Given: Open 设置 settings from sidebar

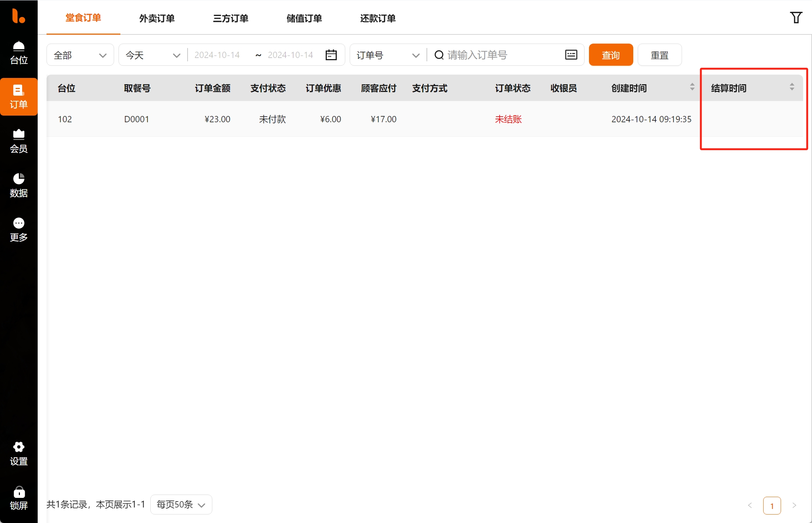Looking at the screenshot, I should (x=18, y=454).
